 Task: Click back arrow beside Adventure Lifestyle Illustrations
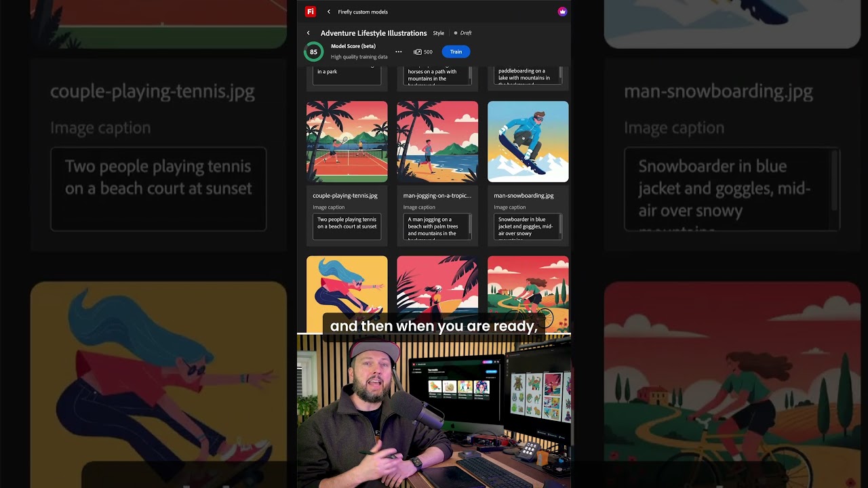pos(308,33)
